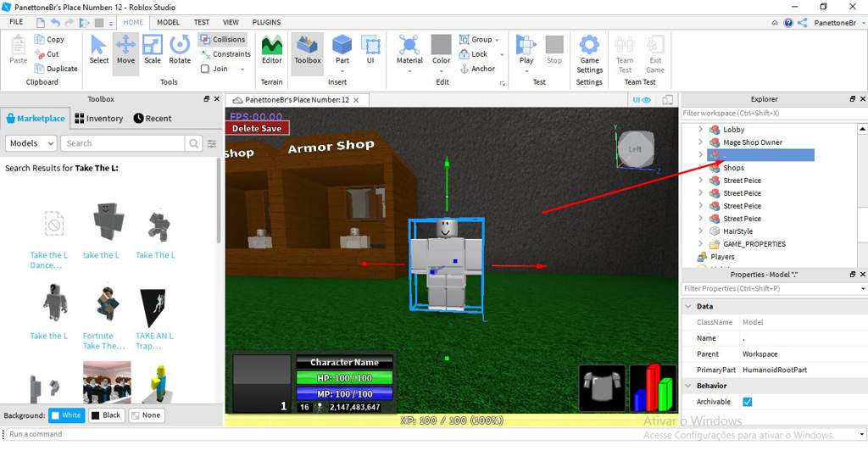Pick the Rotate tool
Image resolution: width=868 pixels, height=462 pixels.
coord(180,49)
